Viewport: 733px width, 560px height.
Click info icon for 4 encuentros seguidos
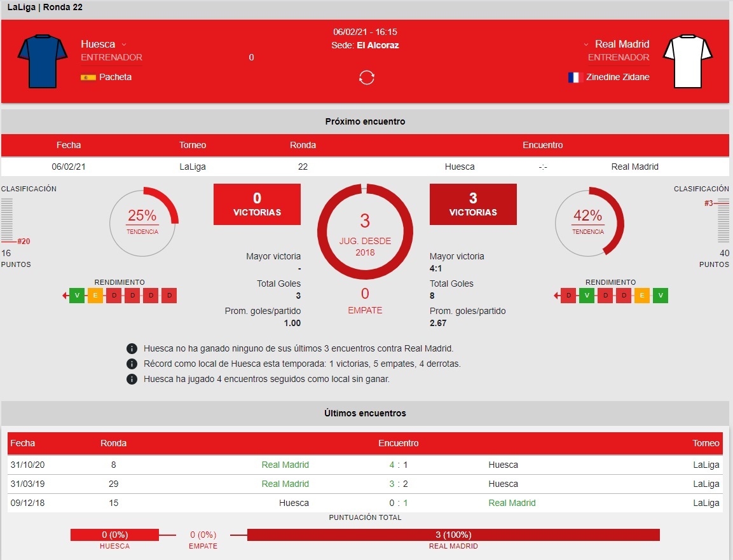(x=132, y=379)
